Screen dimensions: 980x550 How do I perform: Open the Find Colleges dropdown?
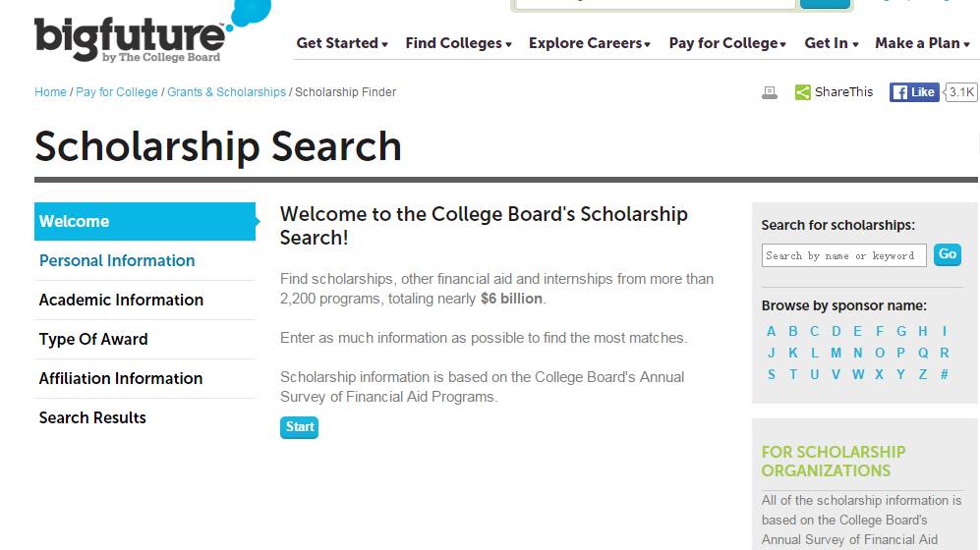(x=458, y=43)
